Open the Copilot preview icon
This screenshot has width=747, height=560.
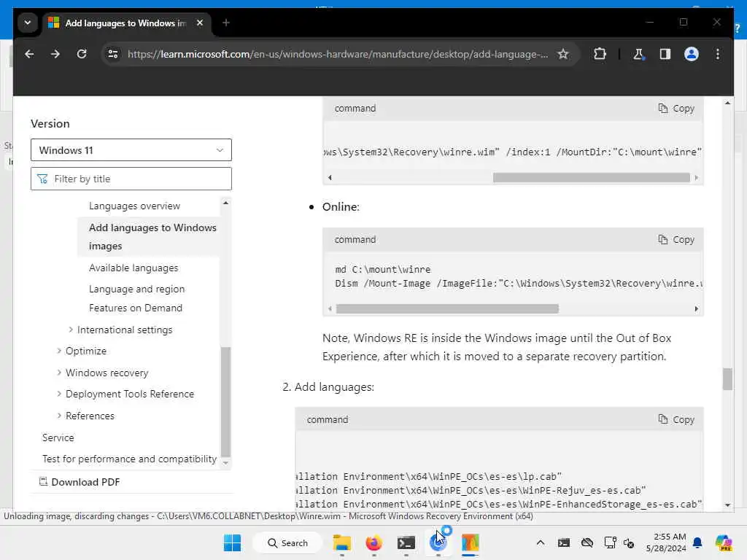tap(723, 542)
